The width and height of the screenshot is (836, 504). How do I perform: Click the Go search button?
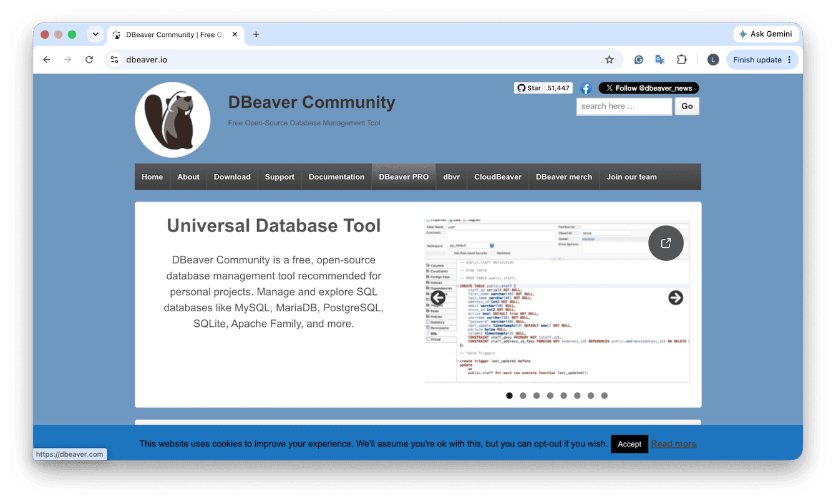(x=687, y=106)
